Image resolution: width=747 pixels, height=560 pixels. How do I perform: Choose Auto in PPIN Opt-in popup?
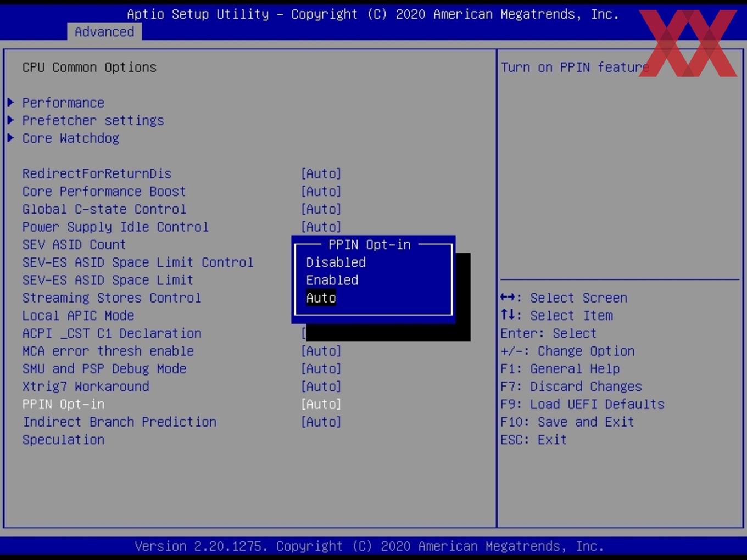(x=321, y=298)
